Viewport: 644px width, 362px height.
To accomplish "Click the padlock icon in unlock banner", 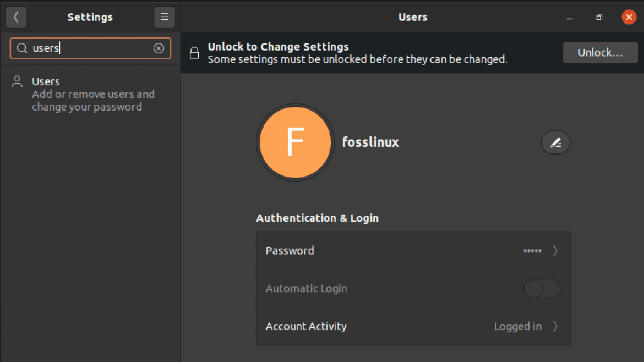I will 194,52.
